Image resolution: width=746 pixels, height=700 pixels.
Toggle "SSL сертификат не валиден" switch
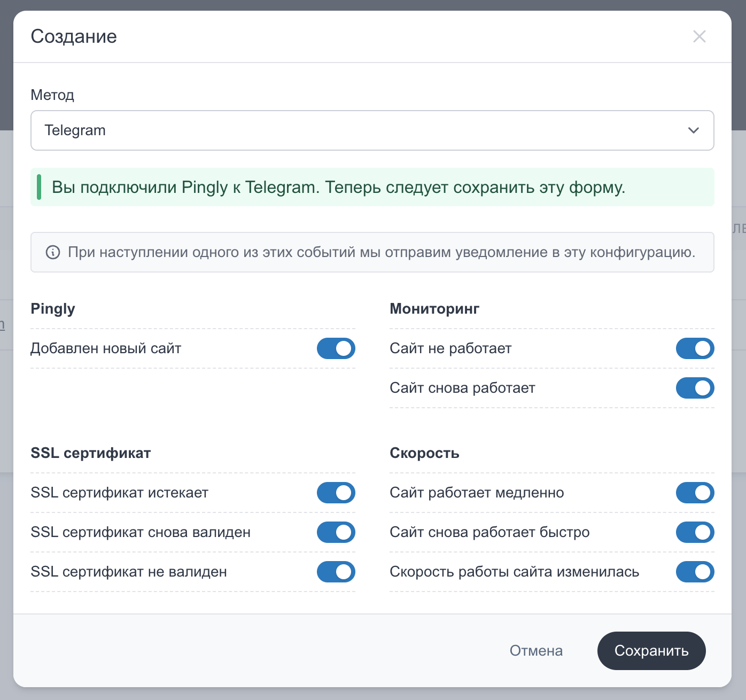[336, 572]
